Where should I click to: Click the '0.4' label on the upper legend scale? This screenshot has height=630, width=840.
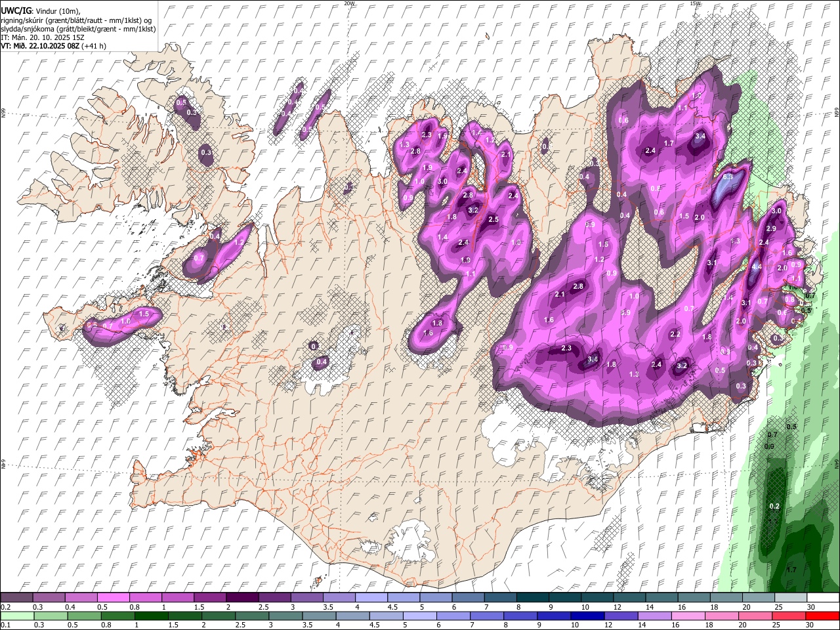70,607
